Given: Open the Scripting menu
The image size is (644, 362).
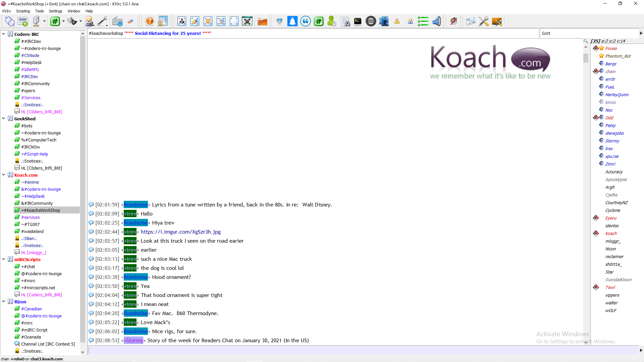Looking at the screenshot, I should 23,11.
